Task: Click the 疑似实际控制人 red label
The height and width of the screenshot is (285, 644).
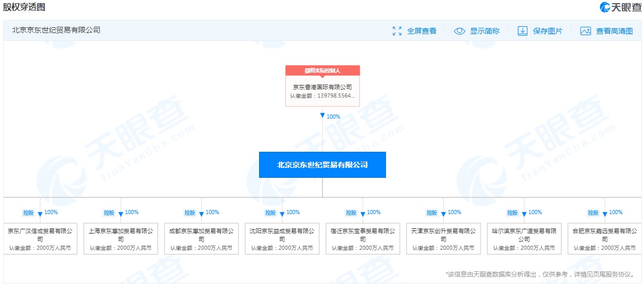Action: tap(323, 70)
